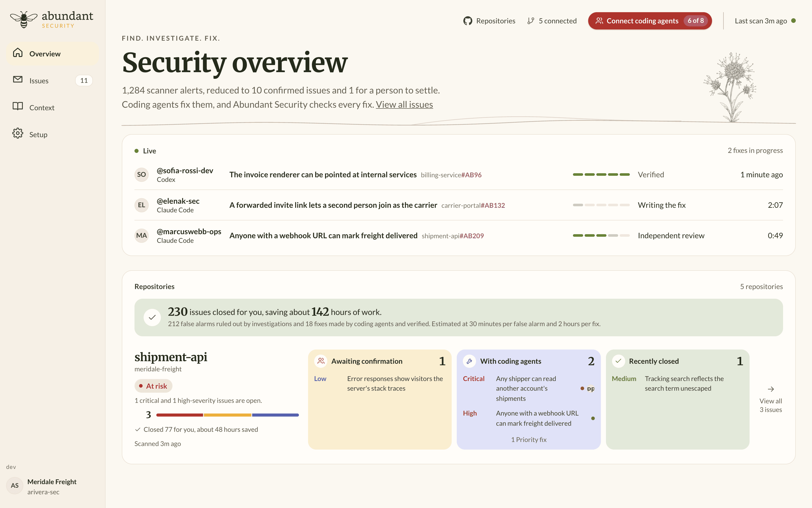Click the Abundant Security bee logo
Viewport: 812px width, 508px height.
[24, 20]
